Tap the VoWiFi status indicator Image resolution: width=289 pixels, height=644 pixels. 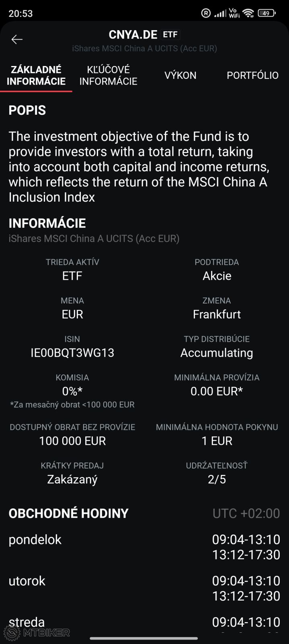coord(234,13)
